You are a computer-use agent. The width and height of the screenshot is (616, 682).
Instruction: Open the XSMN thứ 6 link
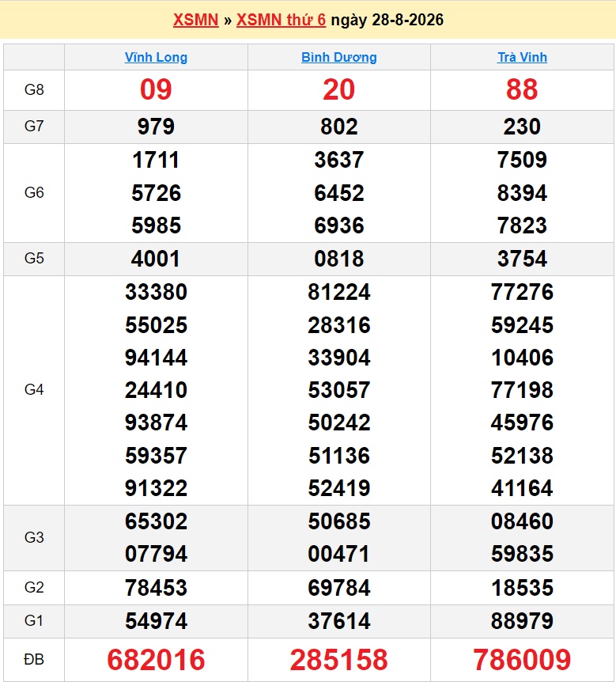[281, 20]
